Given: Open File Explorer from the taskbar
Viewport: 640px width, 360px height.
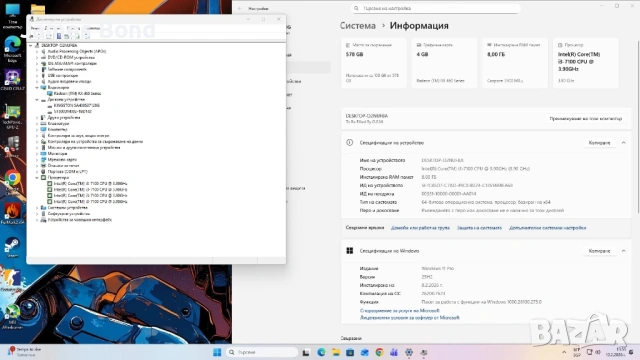Looking at the screenshot, I should click(336, 352).
